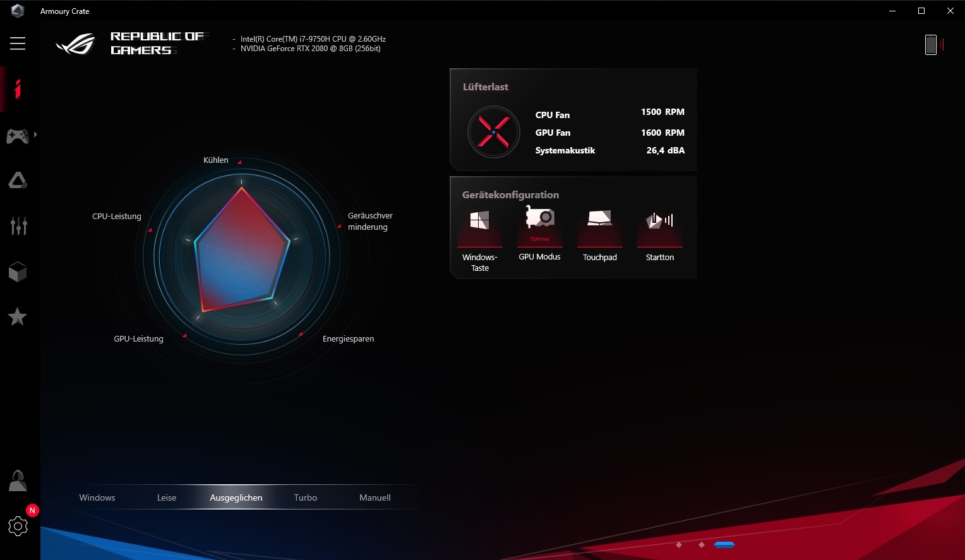Click the CPU Fan 1500 RPM value
The width and height of the screenshot is (965, 560).
click(662, 112)
